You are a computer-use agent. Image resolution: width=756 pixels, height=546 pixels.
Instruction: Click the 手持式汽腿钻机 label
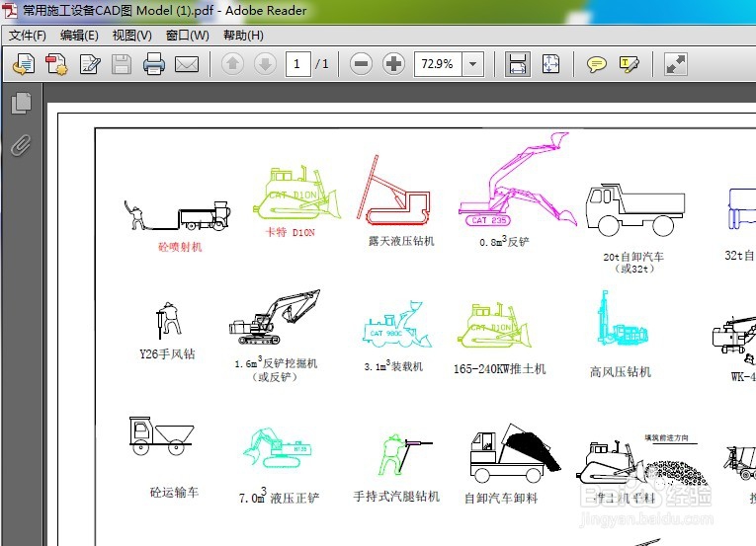click(x=396, y=497)
